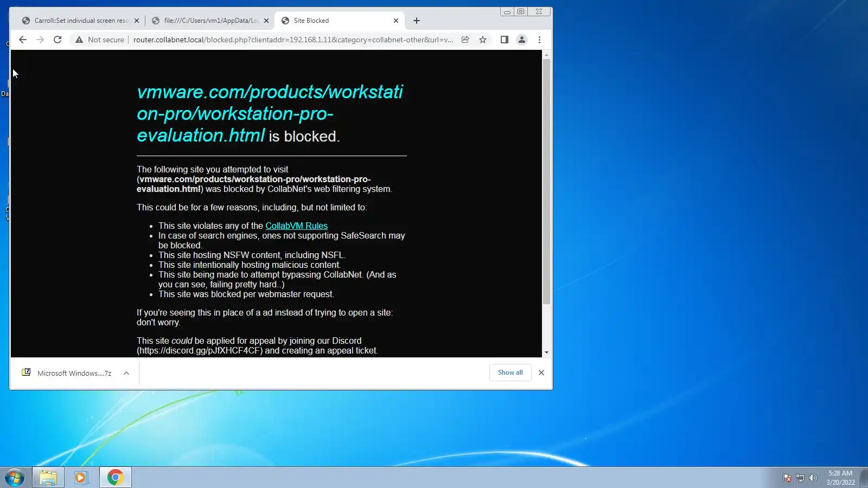This screenshot has height=488, width=868.
Task: Close the Carroll::Set individual screen tab
Action: pyautogui.click(x=137, y=21)
